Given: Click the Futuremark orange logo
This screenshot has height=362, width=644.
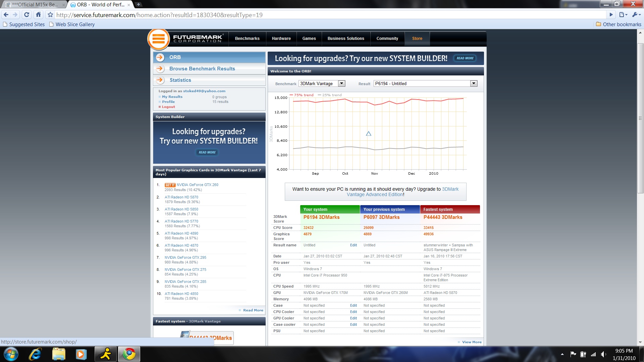Looking at the screenshot, I should click(x=159, y=39).
